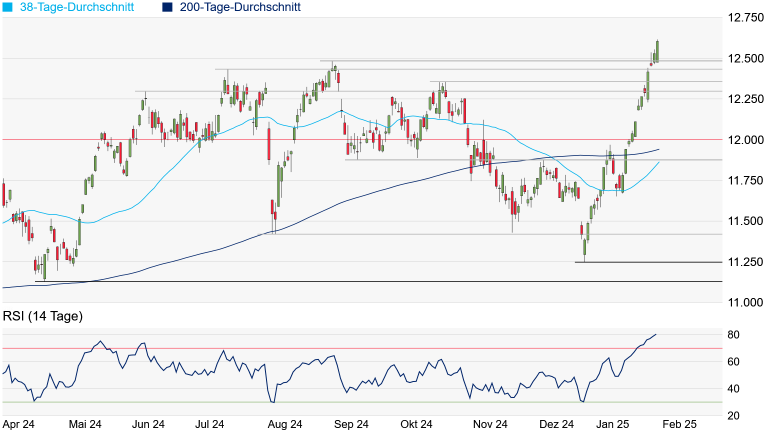Click the dark blue 200-Tage-Durchschnitt legend swatch
The width and height of the screenshot is (765, 430).
[167, 7]
